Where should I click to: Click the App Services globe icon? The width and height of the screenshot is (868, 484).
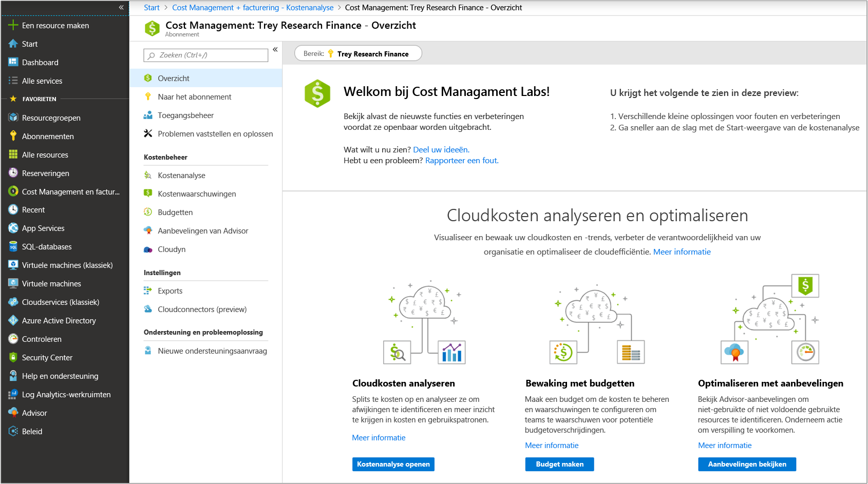(13, 228)
